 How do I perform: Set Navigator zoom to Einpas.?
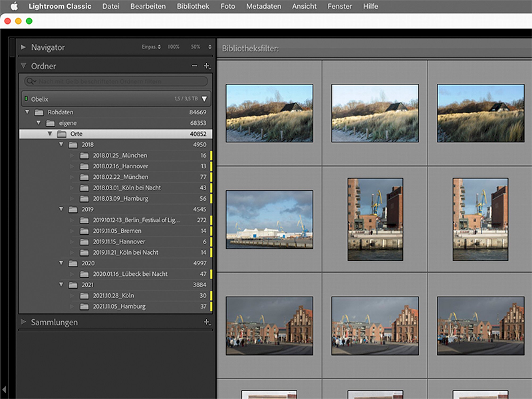click(x=151, y=47)
